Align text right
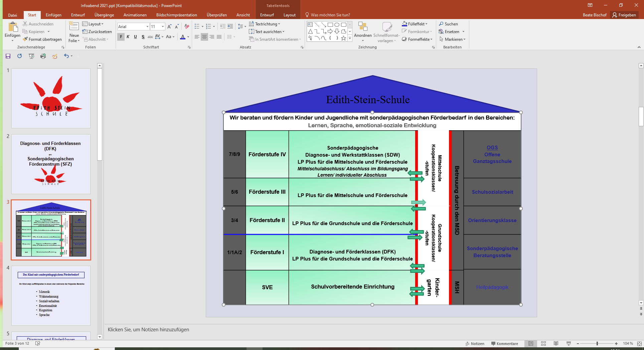The height and width of the screenshot is (350, 644). tap(212, 37)
